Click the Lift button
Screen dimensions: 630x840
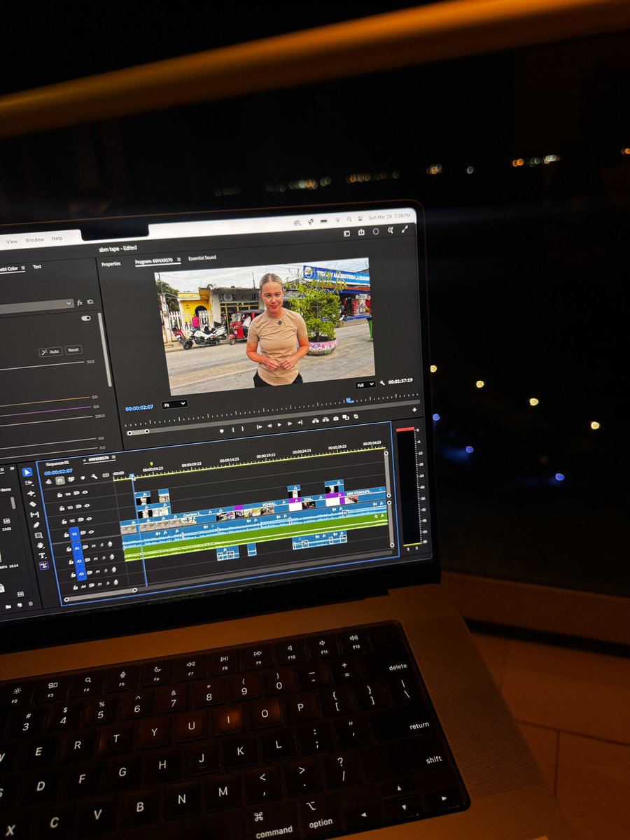[x=316, y=421]
